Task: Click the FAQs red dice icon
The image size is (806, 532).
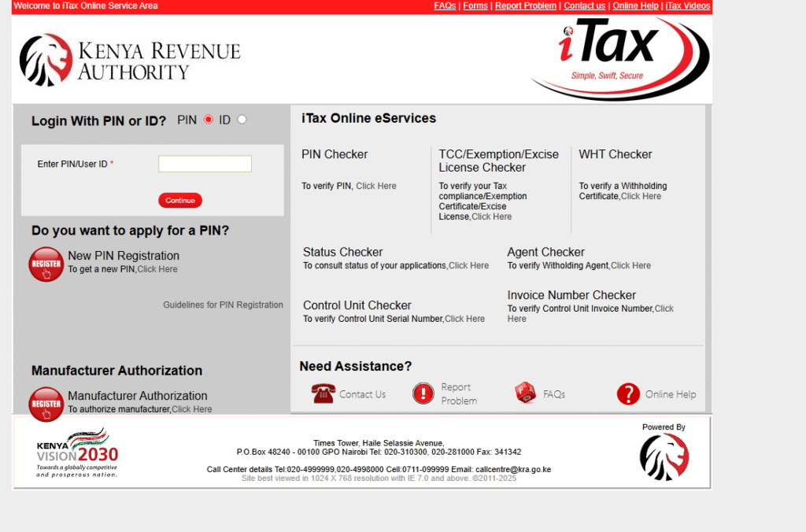Action: tap(525, 393)
